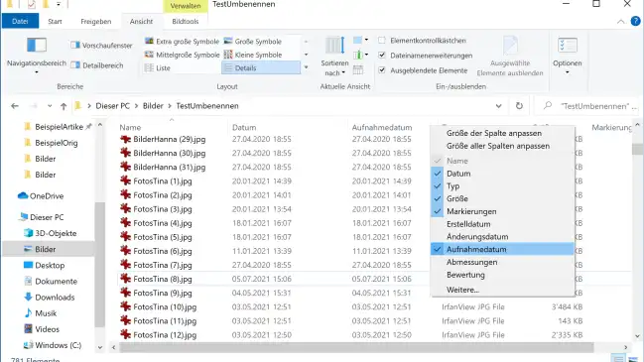This screenshot has width=644, height=362.
Task: Switch layout to Extra große Symbole
Action: coord(182,42)
